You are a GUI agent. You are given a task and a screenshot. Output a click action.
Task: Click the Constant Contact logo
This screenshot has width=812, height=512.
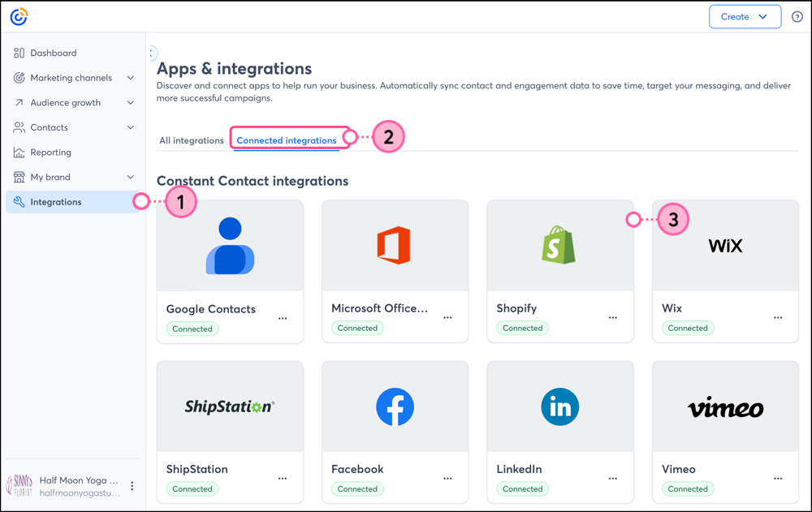[19, 16]
